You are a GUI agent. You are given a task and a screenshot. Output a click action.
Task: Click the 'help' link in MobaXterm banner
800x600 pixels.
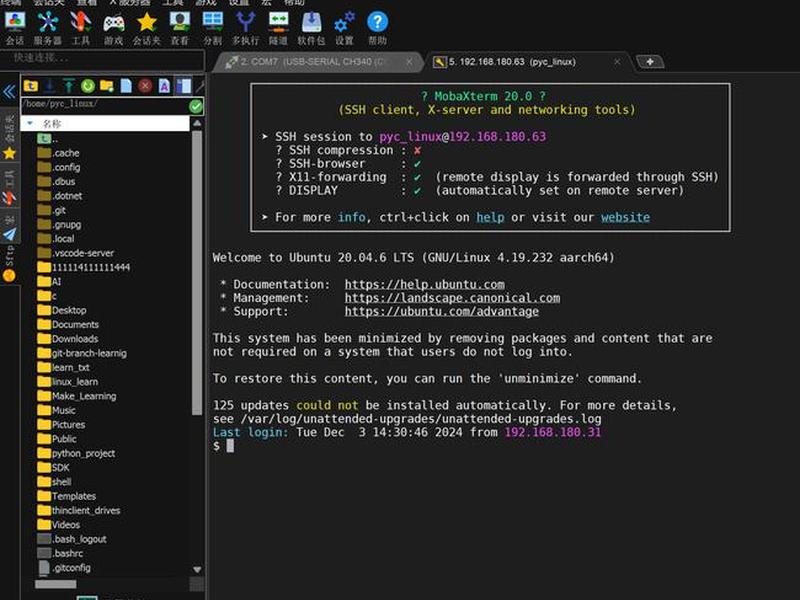[x=490, y=217]
